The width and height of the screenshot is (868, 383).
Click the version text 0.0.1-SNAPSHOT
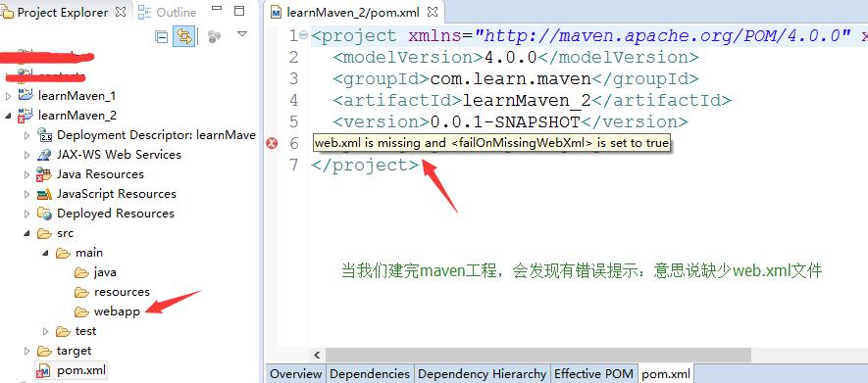(x=504, y=122)
